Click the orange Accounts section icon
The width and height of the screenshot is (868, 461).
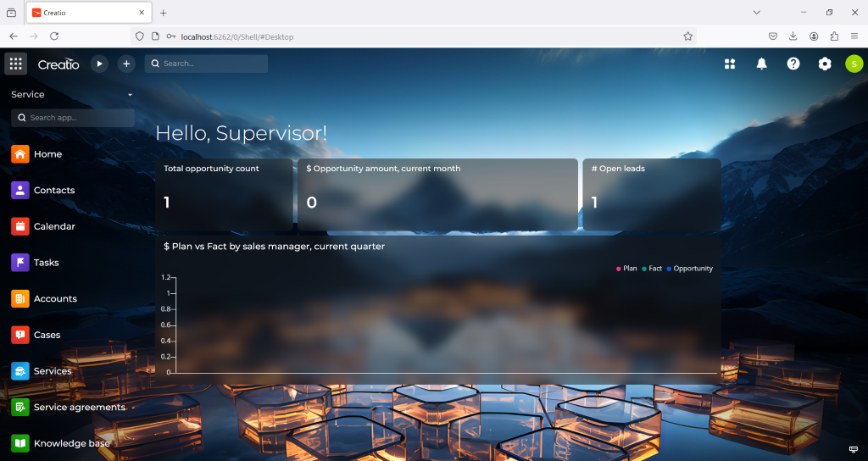coord(20,299)
